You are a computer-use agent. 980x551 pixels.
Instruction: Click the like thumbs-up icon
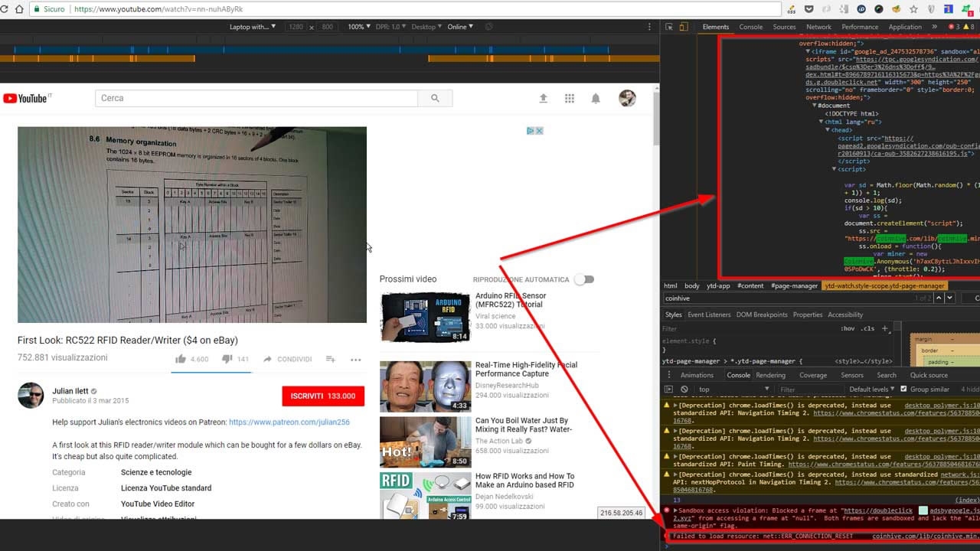pyautogui.click(x=181, y=359)
